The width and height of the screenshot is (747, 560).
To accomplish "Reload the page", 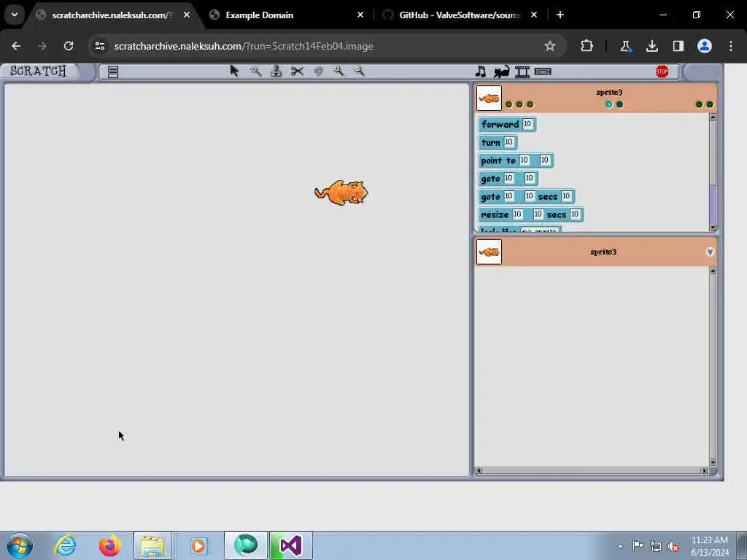I will click(x=69, y=46).
